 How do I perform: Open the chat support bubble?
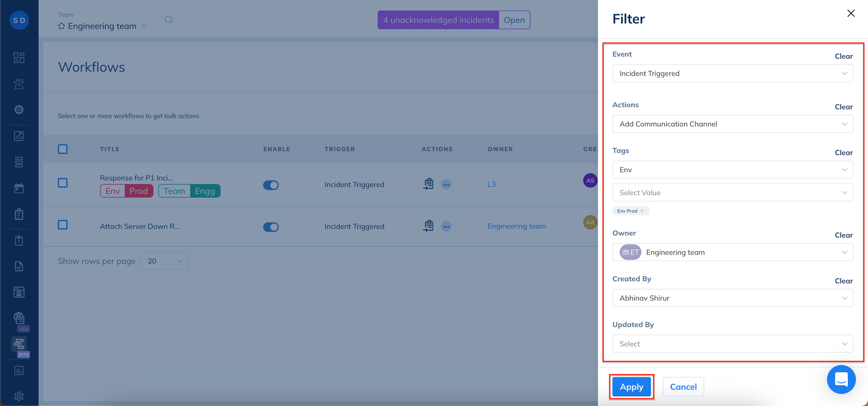pyautogui.click(x=841, y=380)
